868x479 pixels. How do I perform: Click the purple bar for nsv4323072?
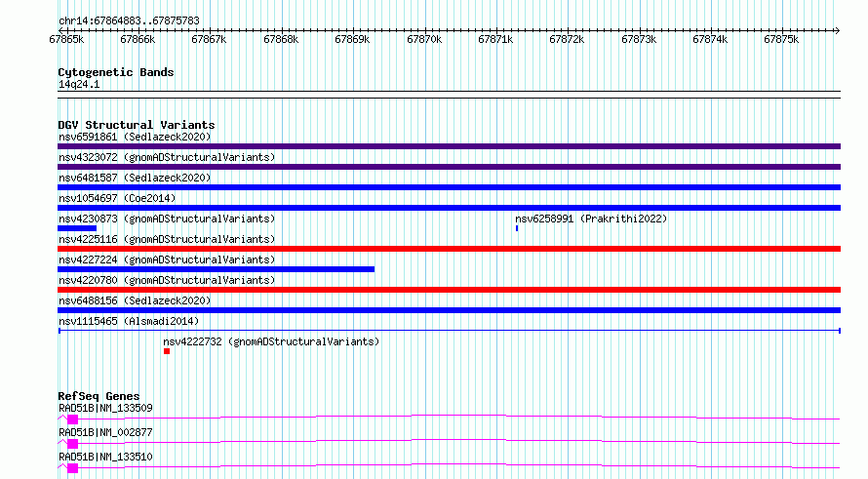(449, 167)
